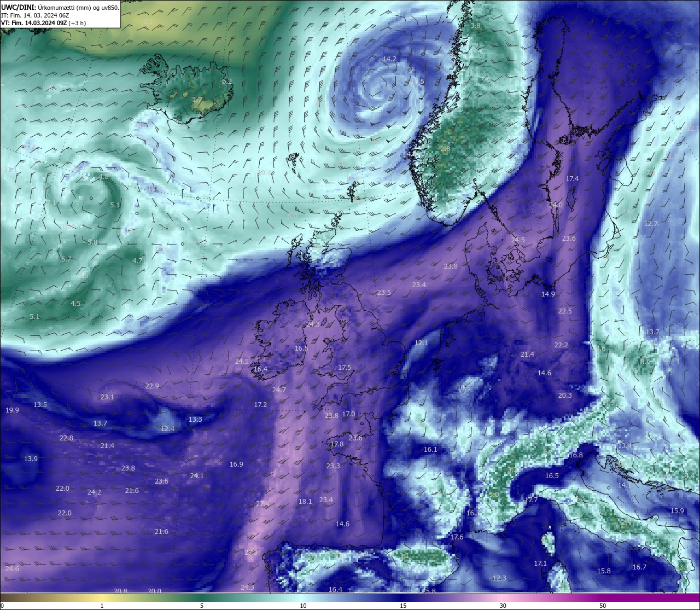This screenshot has height=610, width=700.
Task: Click the 22.9 value on the map
Action: pyautogui.click(x=152, y=386)
